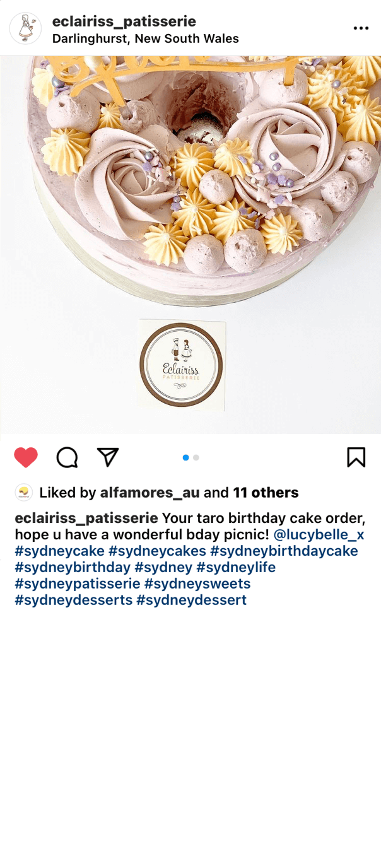
Task: Tap the taro cake photo
Action: pos(190,245)
